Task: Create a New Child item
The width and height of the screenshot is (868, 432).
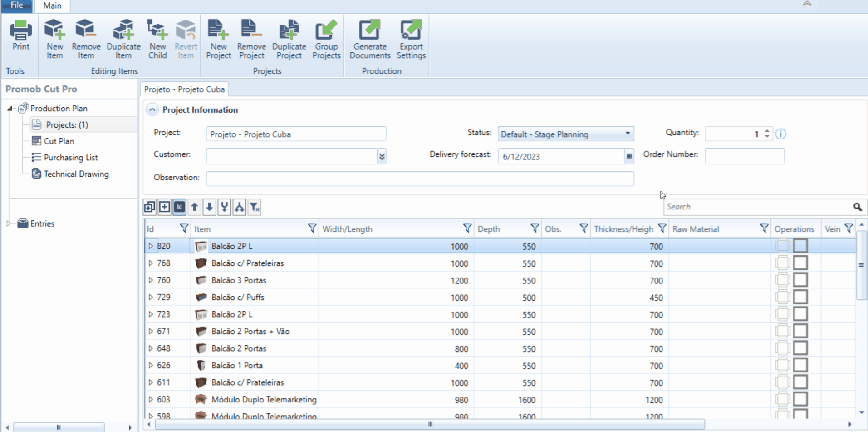Action: coord(157,39)
